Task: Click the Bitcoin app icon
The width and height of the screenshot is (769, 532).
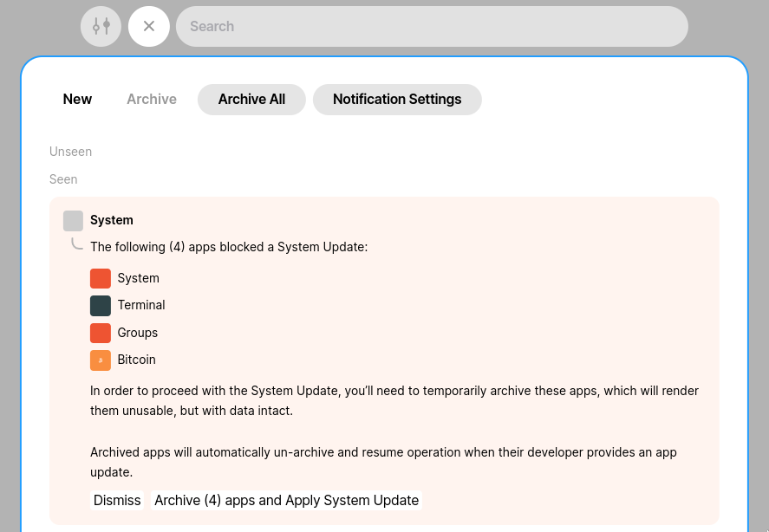Action: 101,360
